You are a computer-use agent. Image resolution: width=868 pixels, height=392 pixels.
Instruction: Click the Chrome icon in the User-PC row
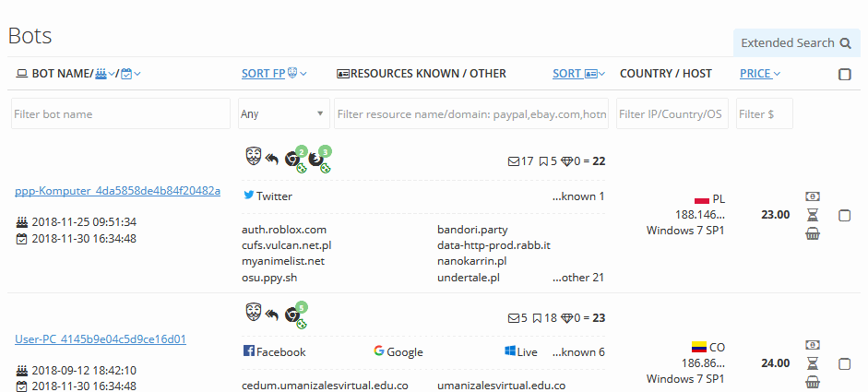pyautogui.click(x=293, y=315)
